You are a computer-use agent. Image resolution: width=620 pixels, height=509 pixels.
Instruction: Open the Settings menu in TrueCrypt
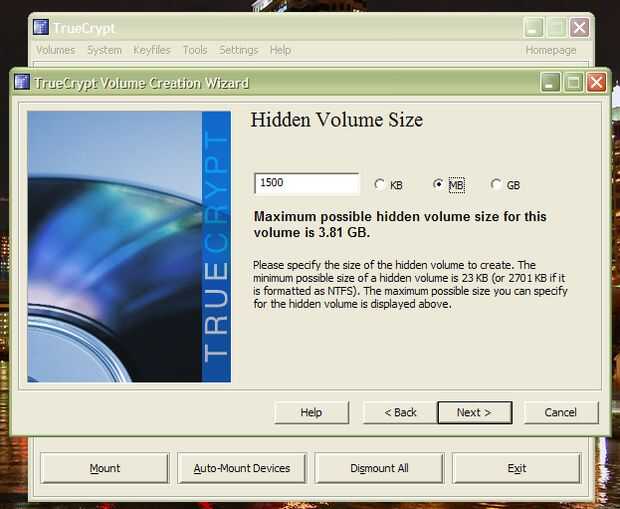[x=238, y=50]
